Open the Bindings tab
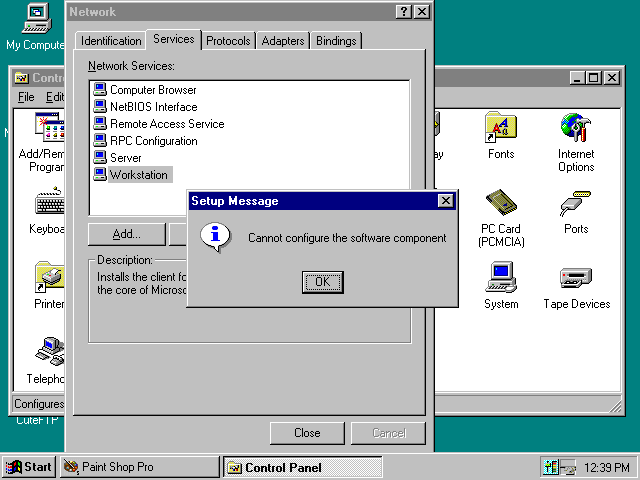This screenshot has width=640, height=480. (336, 41)
